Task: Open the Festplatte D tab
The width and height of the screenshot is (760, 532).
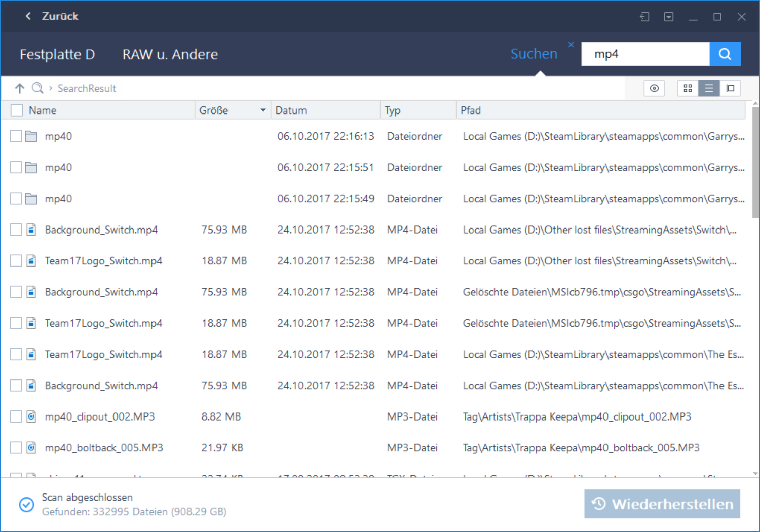Action: [57, 54]
